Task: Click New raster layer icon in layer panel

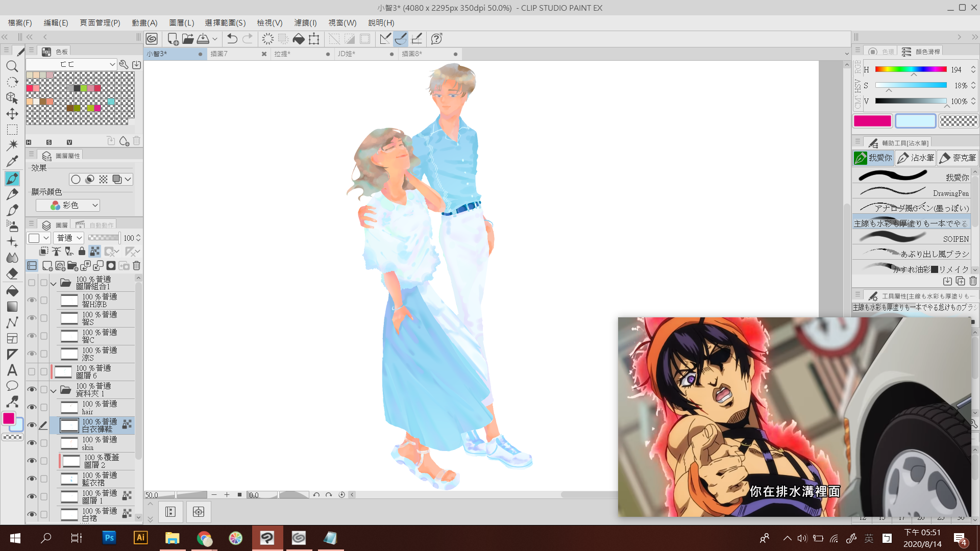Action: point(47,266)
